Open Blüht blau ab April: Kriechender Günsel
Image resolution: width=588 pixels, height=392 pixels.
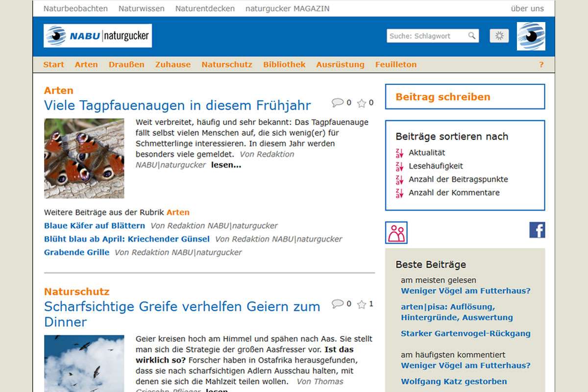[x=127, y=239]
